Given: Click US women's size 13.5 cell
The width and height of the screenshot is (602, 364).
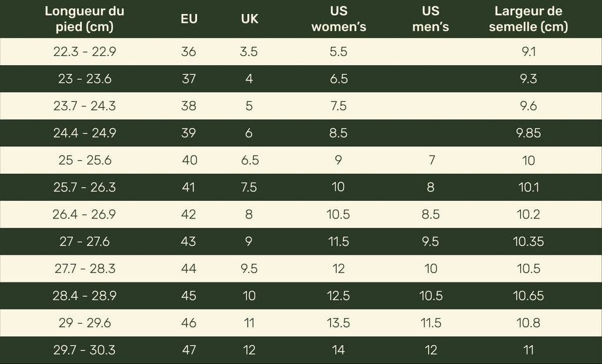Looking at the screenshot, I should (x=339, y=323).
